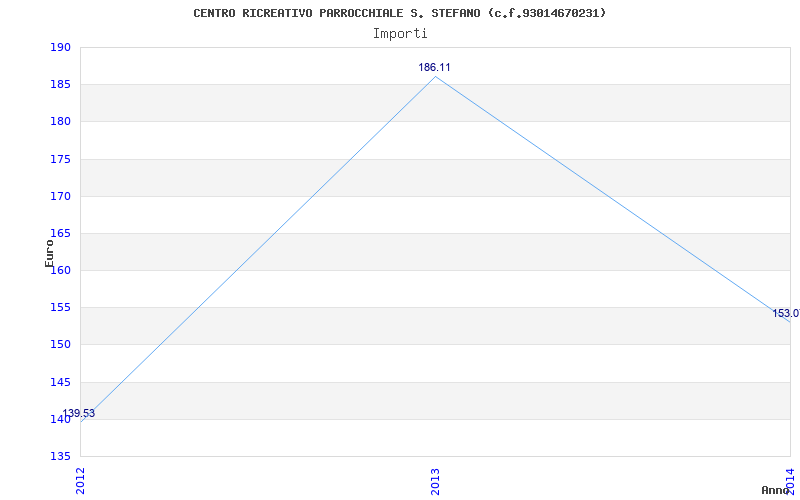Click the 150 y-axis tick label
This screenshot has height=500, width=800.
(x=60, y=345)
